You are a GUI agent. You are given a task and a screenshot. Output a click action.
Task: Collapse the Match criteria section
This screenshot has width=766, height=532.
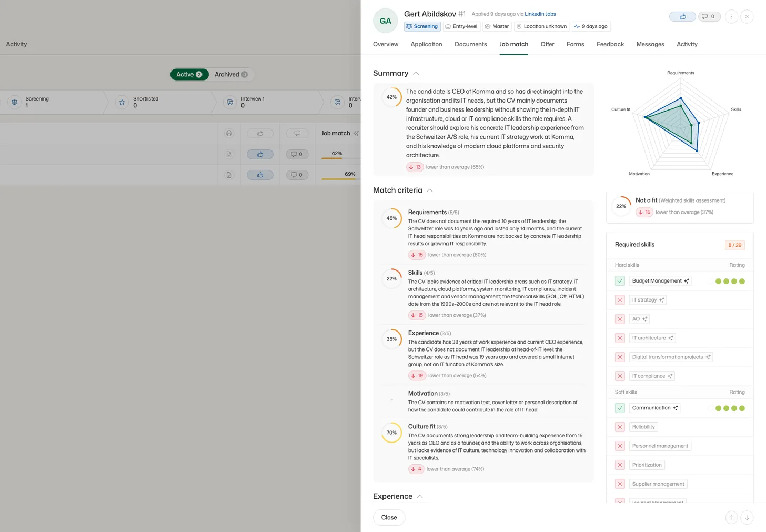point(430,190)
